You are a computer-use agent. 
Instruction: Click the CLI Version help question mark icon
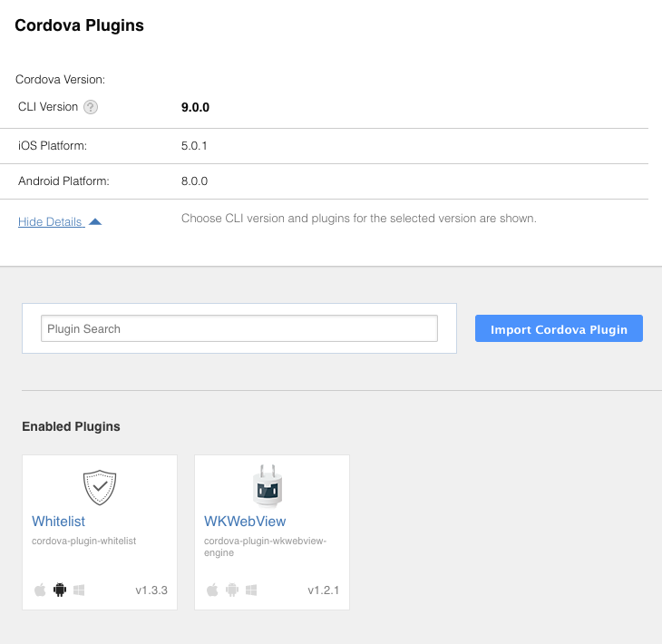91,107
